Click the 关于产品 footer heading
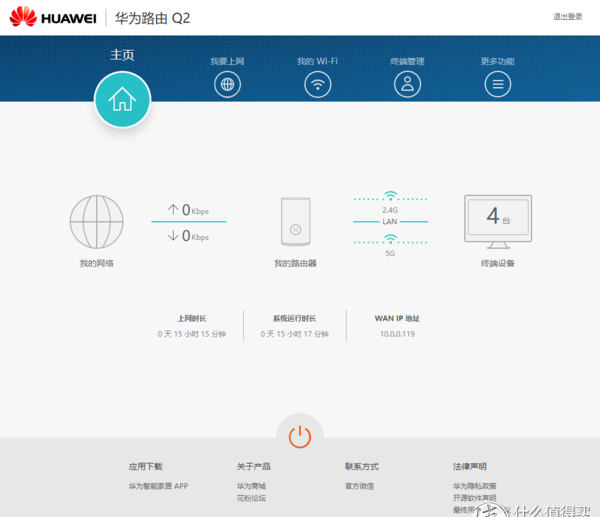 coord(253,466)
